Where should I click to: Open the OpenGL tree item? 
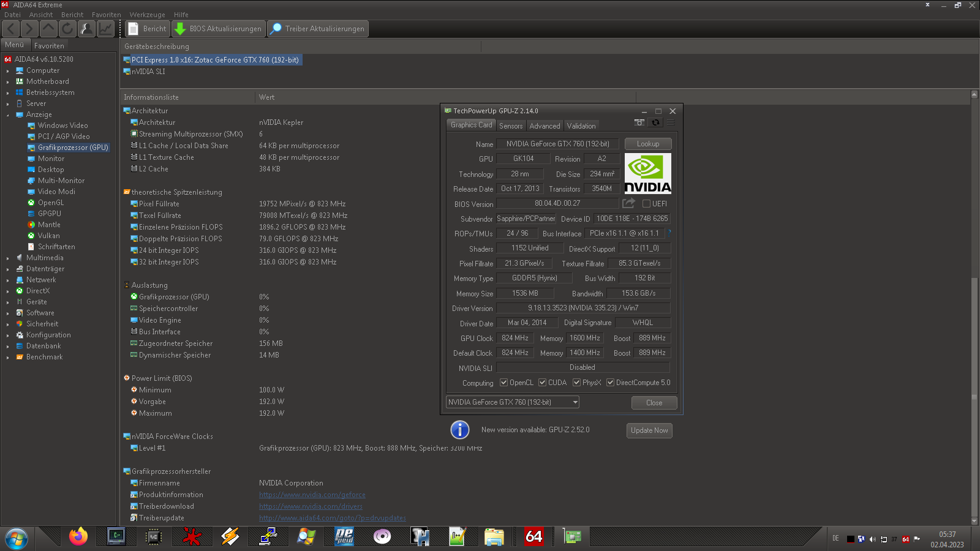50,203
